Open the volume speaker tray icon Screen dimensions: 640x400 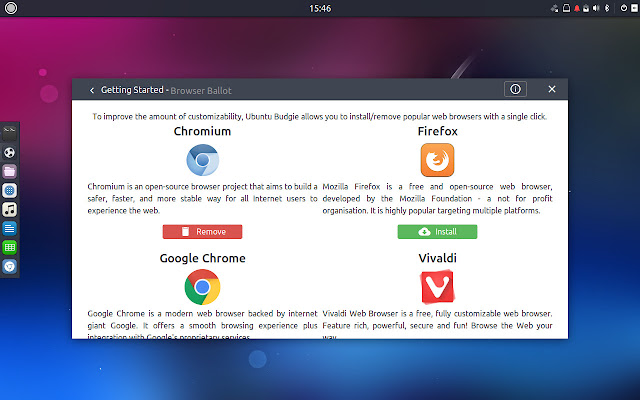(x=596, y=8)
